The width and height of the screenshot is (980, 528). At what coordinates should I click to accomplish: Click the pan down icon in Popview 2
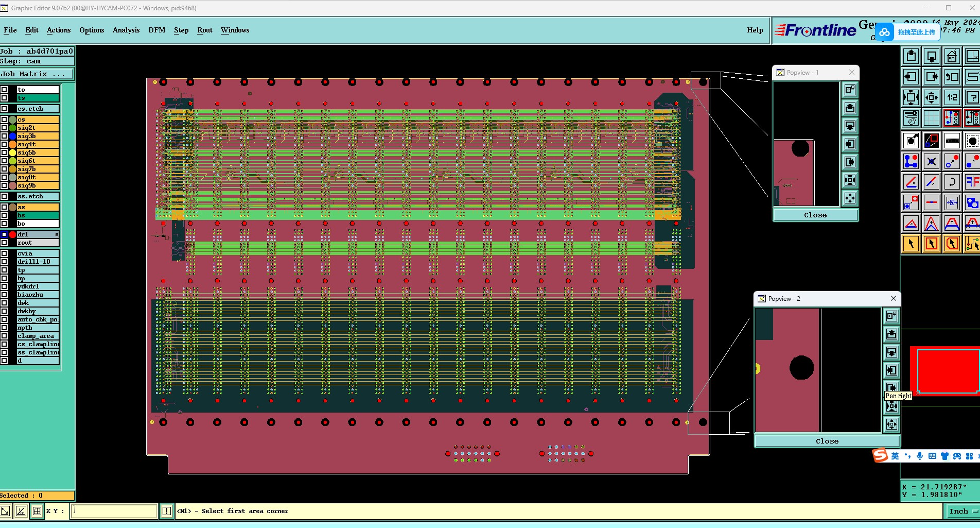click(891, 352)
